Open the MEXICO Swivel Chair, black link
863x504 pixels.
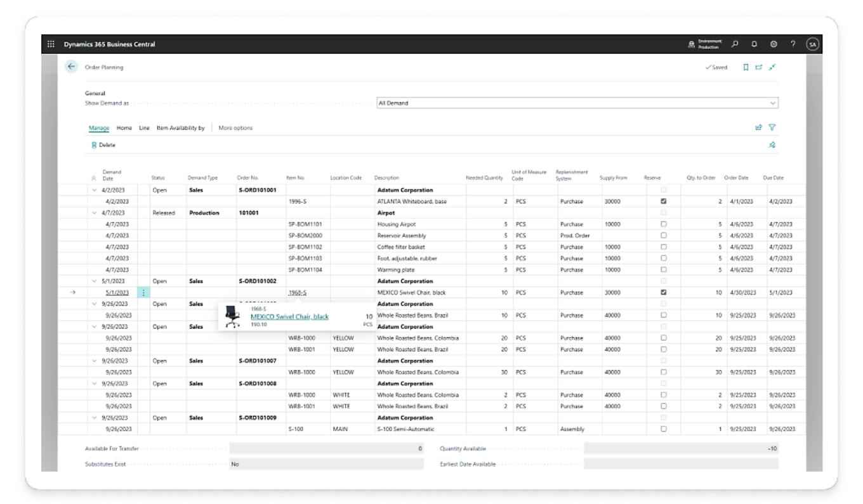point(289,316)
